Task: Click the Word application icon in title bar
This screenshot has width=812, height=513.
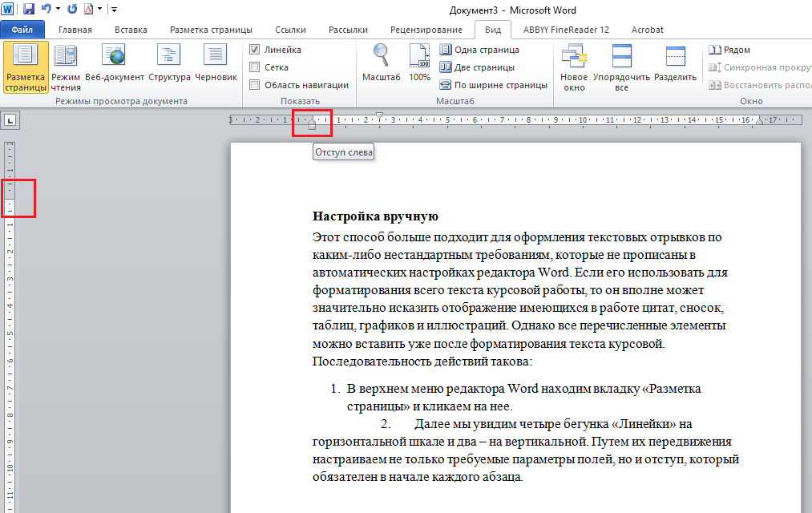Action: [7, 9]
